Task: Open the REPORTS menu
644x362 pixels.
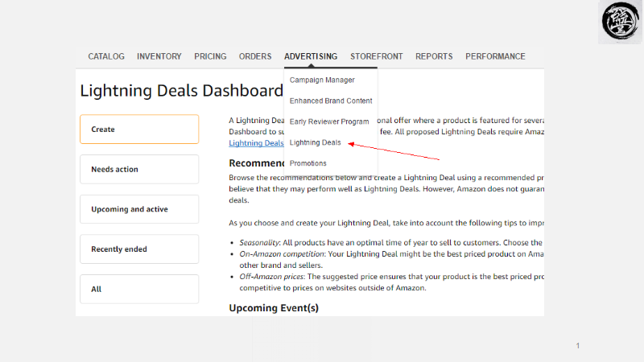Action: 434,56
